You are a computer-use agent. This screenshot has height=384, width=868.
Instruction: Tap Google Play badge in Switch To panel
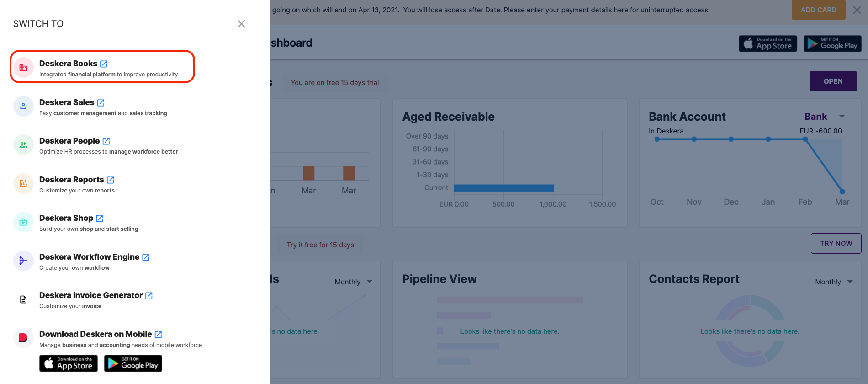point(133,363)
